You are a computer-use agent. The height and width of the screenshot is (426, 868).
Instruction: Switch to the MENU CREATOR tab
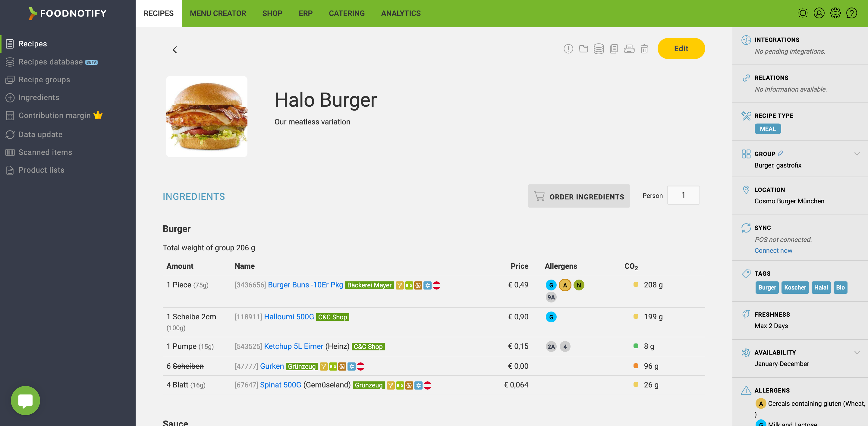tap(218, 13)
